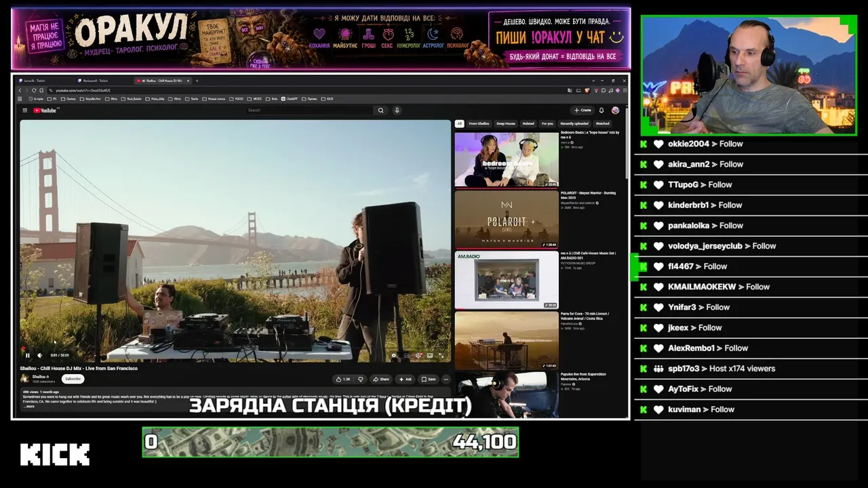The image size is (868, 488).
Task: Click the streamer webcam feed
Action: click(x=749, y=75)
